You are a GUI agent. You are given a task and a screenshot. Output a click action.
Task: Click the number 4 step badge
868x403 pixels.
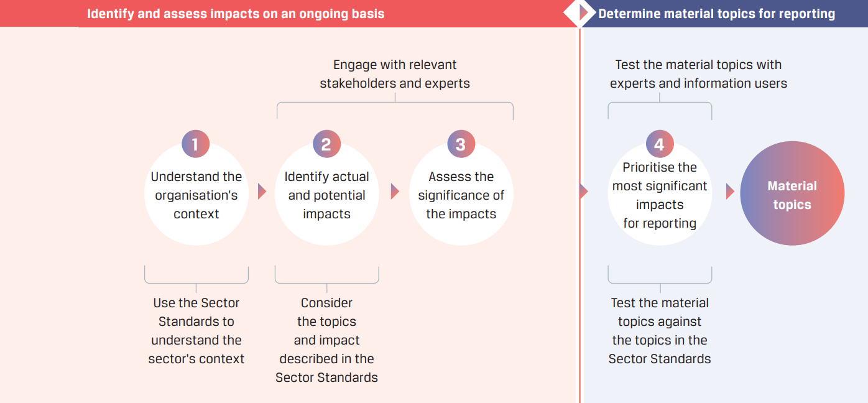[660, 144]
